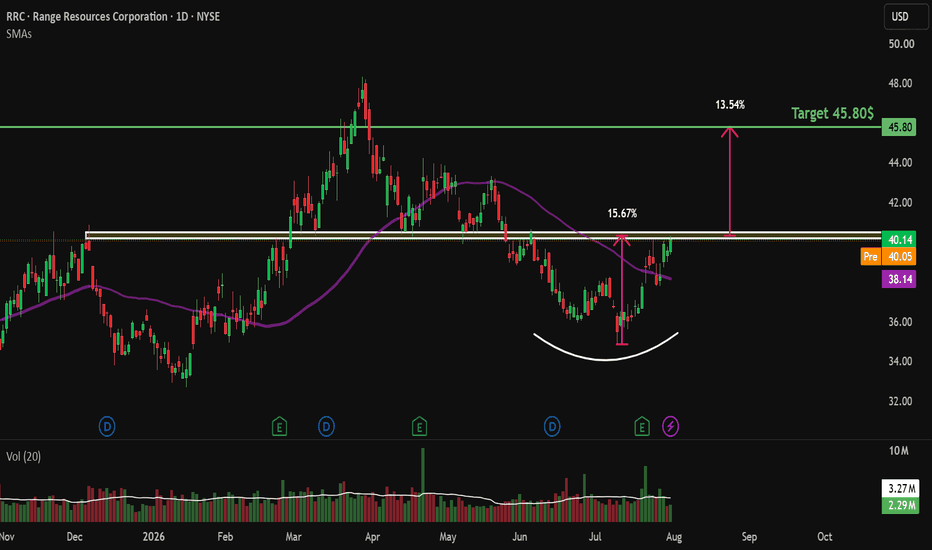Image resolution: width=932 pixels, height=550 pixels.
Task: Click the green 45.80 price tag
Action: tap(899, 127)
